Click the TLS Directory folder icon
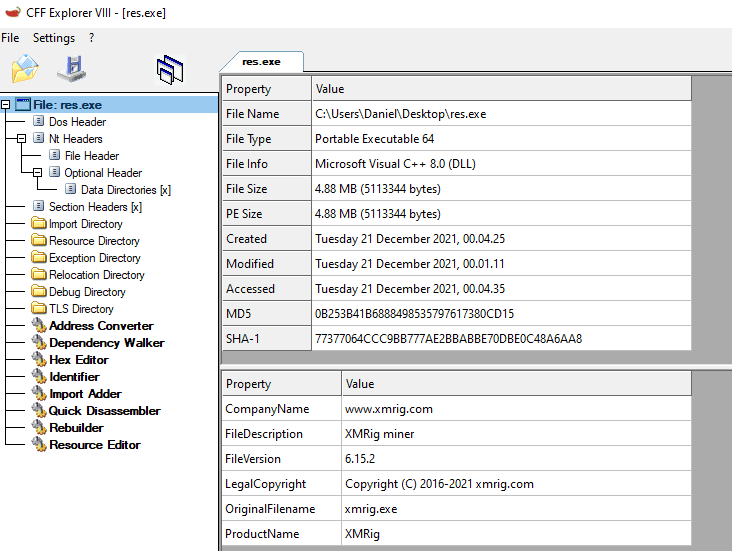The height and width of the screenshot is (551, 732). (x=39, y=308)
